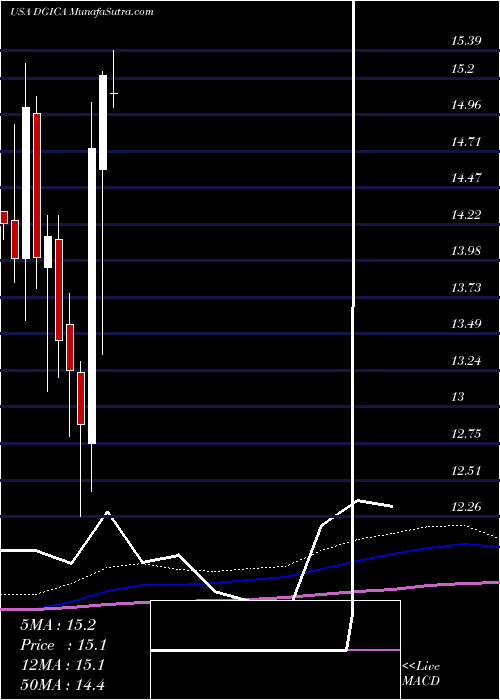Click the <<Live MACD label
Screen dimensions: 500x700
coord(421,673)
